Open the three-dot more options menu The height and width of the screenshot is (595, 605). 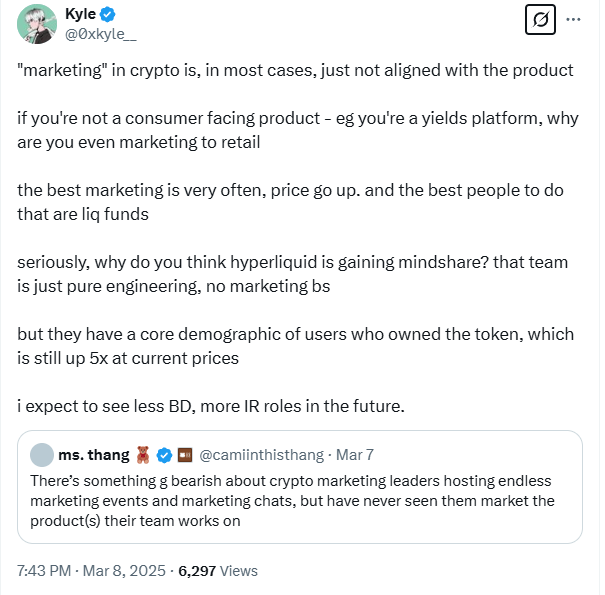coord(573,19)
